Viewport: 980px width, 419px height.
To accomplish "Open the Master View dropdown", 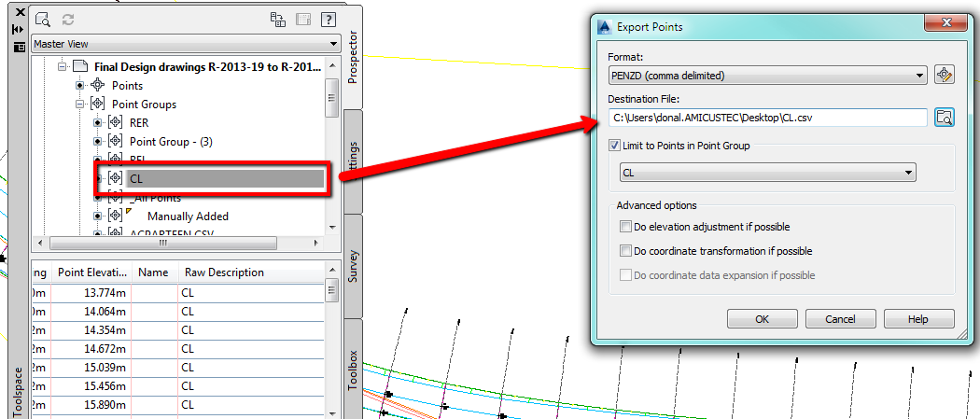I will click(x=185, y=45).
